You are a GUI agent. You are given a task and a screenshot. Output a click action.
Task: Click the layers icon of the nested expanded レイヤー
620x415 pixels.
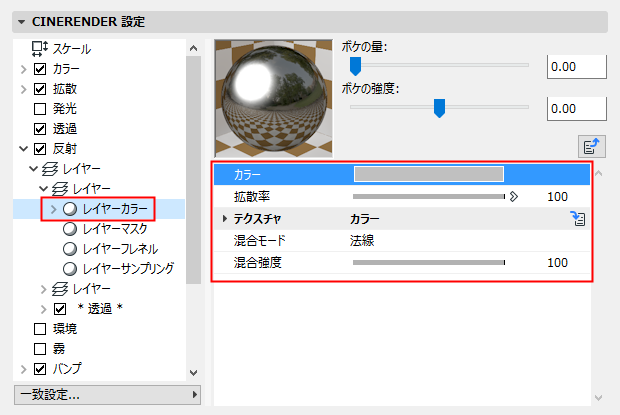(60, 189)
